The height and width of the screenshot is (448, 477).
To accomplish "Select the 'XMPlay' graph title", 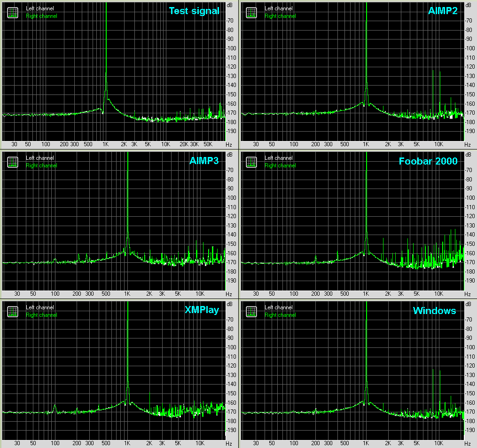I will click(202, 310).
